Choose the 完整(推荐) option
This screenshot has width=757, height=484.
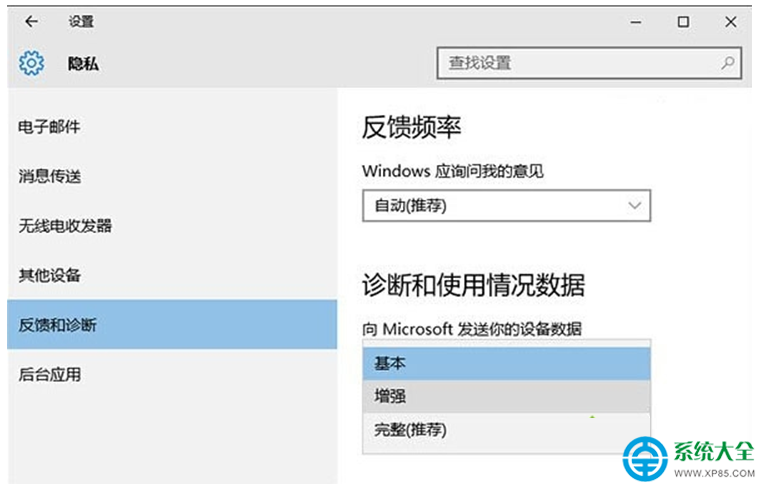506,429
